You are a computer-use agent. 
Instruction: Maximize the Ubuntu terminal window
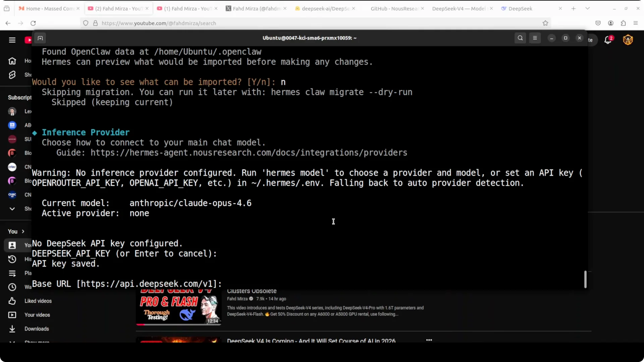coord(566,38)
